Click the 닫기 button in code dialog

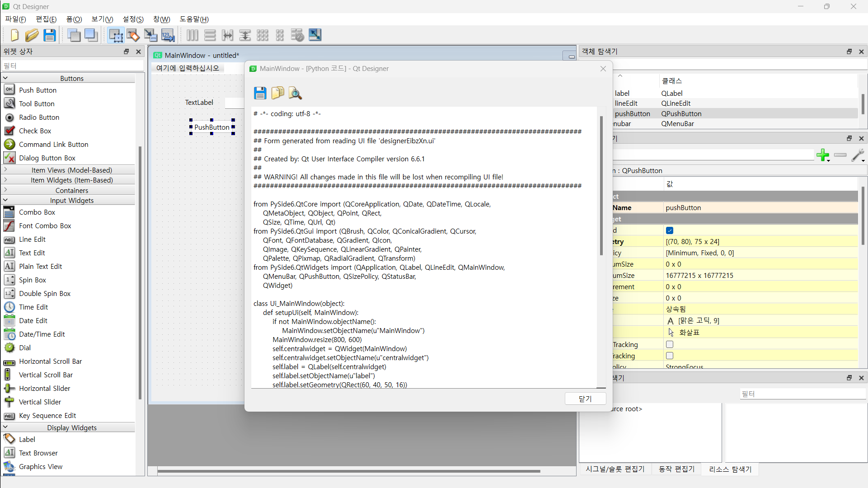click(x=585, y=399)
